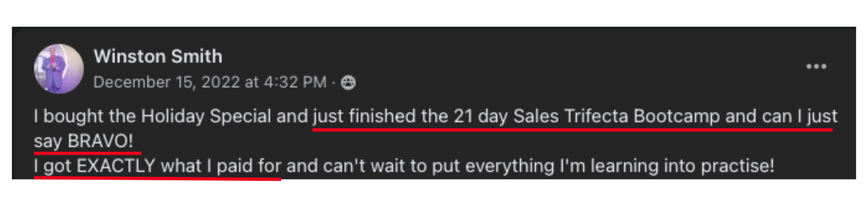Click the capitalized word EXACTLY
Image resolution: width=868 pixels, height=217 pixels.
coord(116,165)
